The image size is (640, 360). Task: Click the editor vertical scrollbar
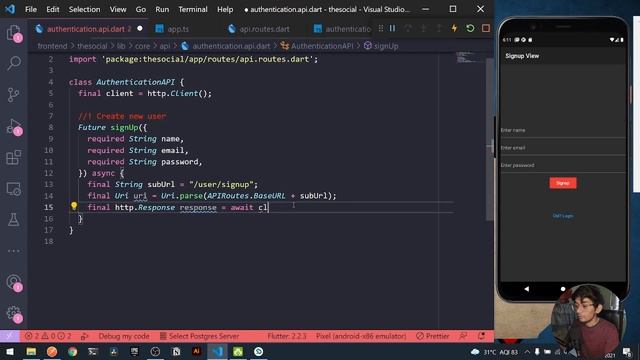click(489, 139)
